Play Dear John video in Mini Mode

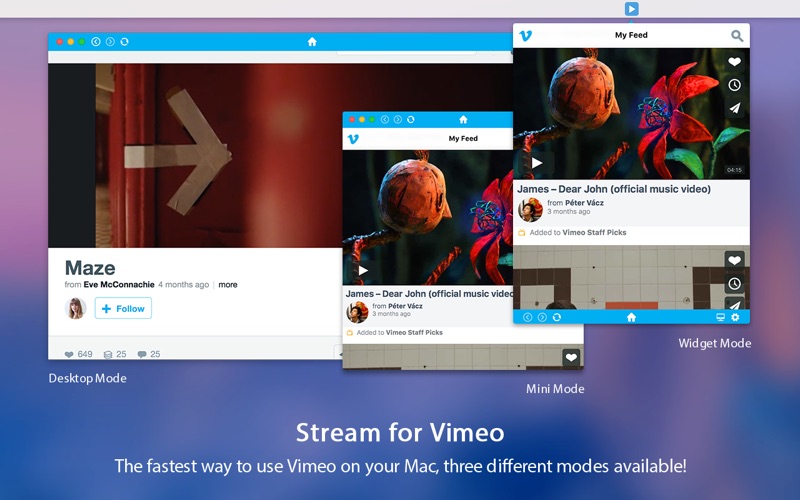363,270
